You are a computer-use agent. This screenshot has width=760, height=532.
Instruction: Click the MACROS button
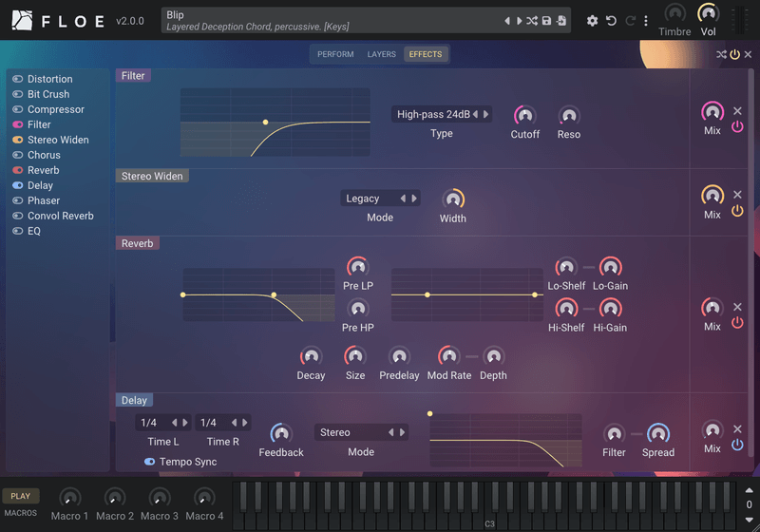[x=21, y=513]
